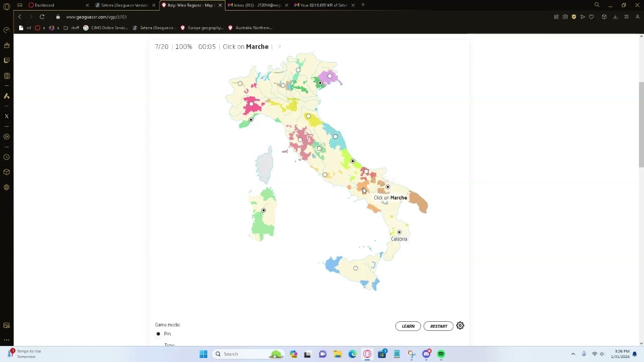This screenshot has width=644, height=362.
Task: Click the LEARN button
Action: click(408, 326)
